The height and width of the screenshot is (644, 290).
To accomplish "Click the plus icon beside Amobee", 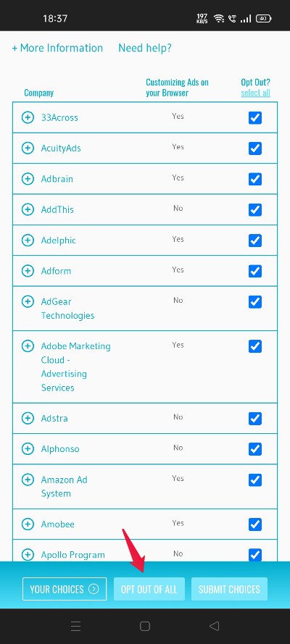I will click(x=28, y=524).
